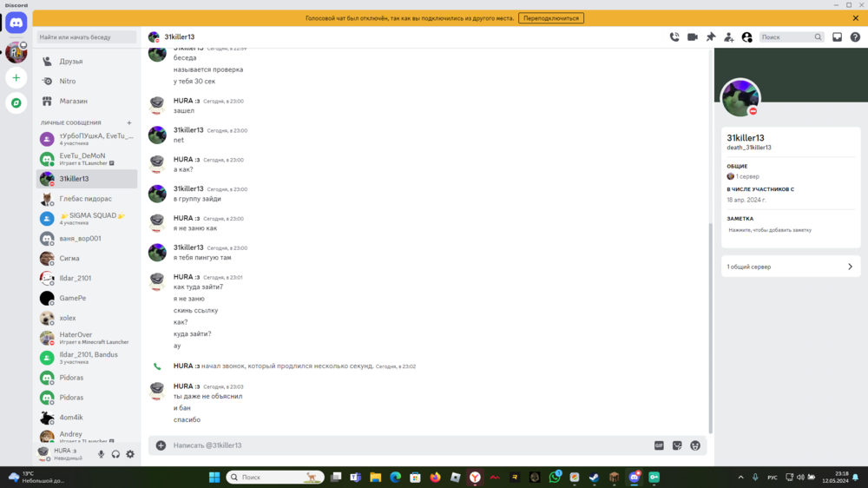This screenshot has height=488, width=868.
Task: Open pinned messages icon
Action: 711,37
